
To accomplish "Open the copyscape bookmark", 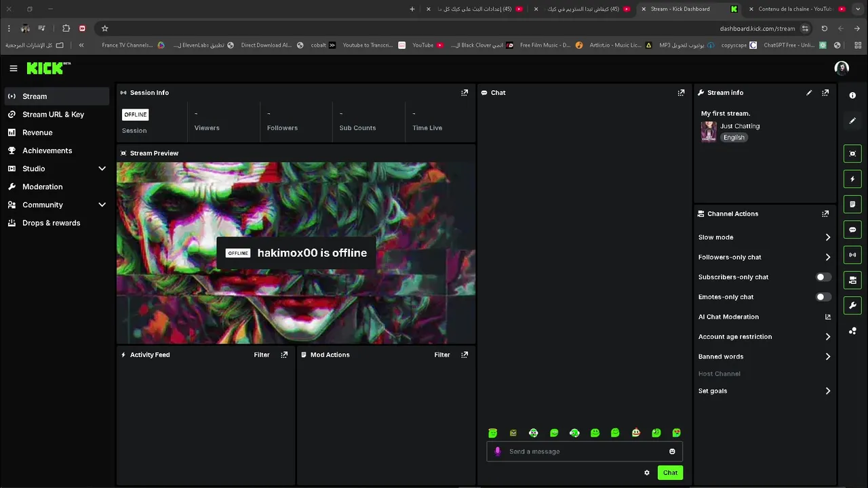I will pyautogui.click(x=738, y=45).
